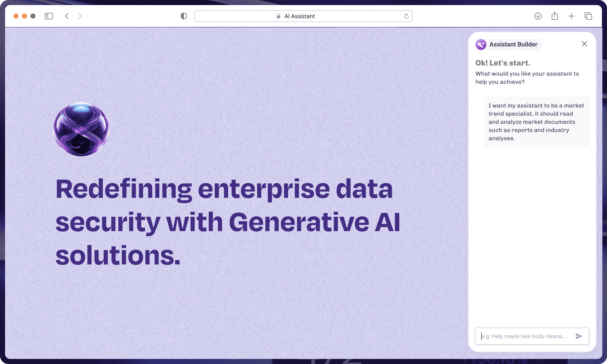607x364 pixels.
Task: Show the tab overview icon
Action: click(x=588, y=16)
